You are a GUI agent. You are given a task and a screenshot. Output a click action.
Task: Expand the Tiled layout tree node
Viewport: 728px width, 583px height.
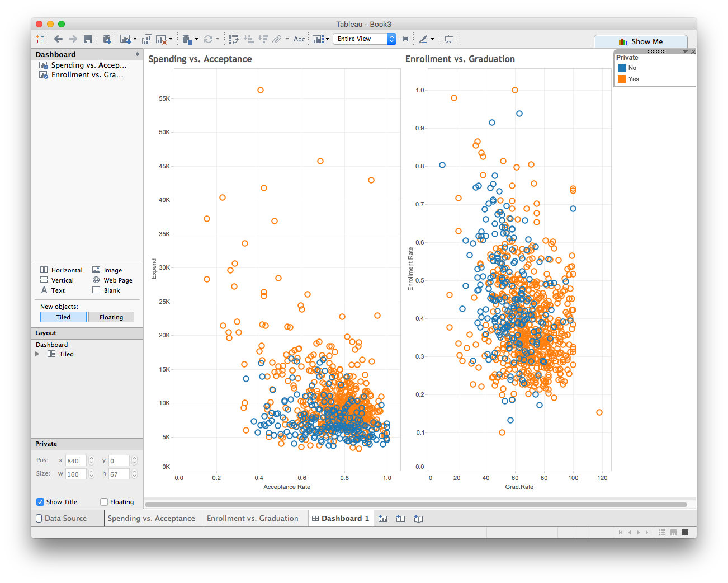tap(37, 354)
